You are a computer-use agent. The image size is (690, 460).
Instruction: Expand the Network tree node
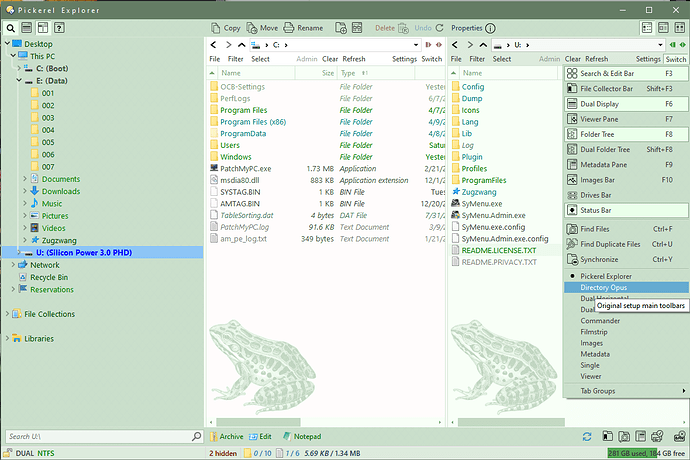pos(13,265)
